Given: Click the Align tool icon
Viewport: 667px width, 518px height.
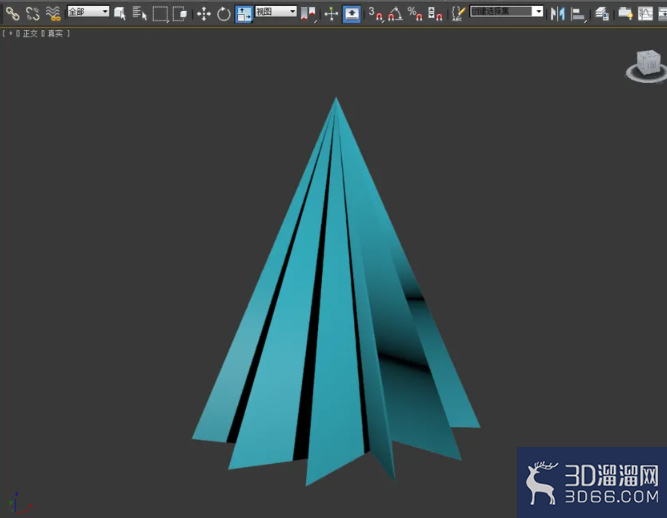Looking at the screenshot, I should tap(578, 14).
